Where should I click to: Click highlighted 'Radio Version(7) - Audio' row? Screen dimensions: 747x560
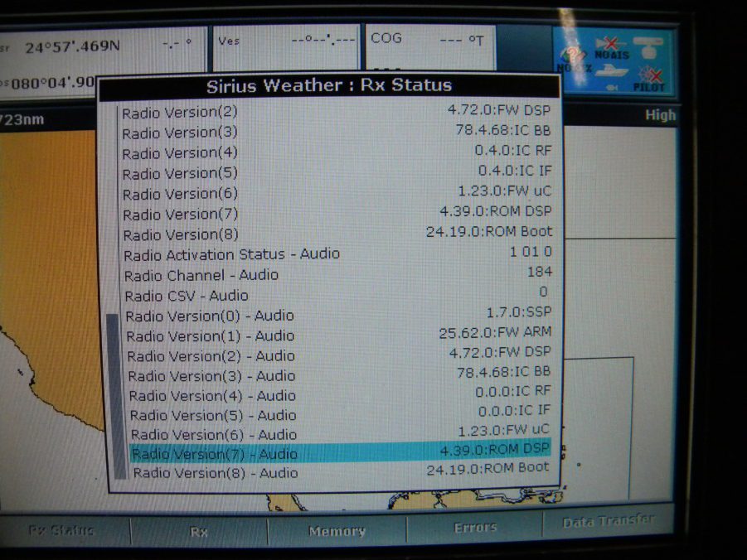tap(340, 452)
